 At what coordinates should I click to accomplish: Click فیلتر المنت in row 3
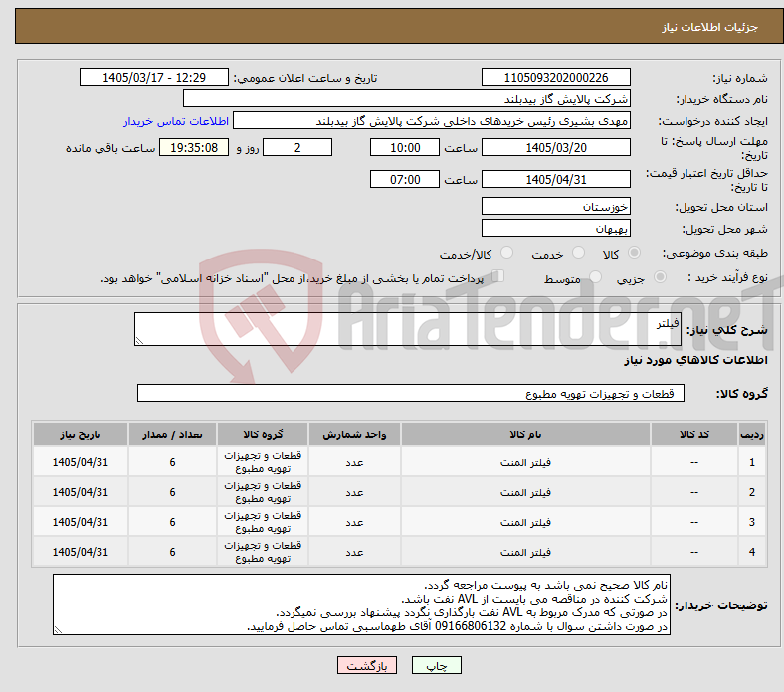click(525, 522)
